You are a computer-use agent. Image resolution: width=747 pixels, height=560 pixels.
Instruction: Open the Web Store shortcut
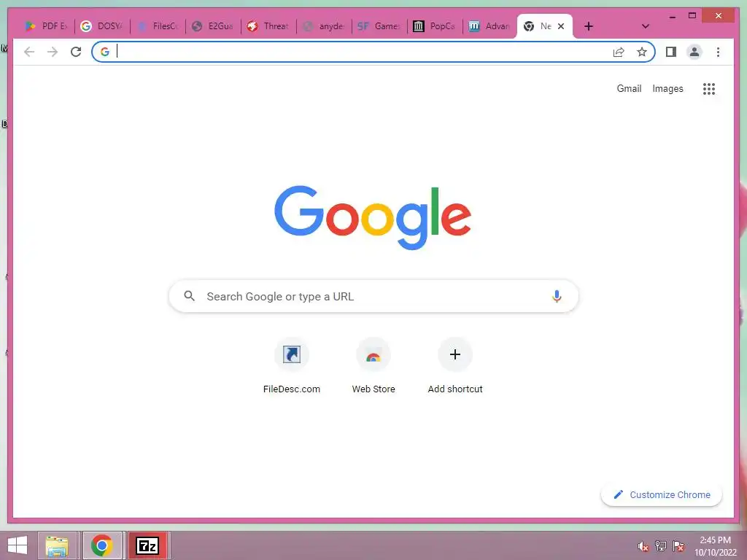click(373, 366)
